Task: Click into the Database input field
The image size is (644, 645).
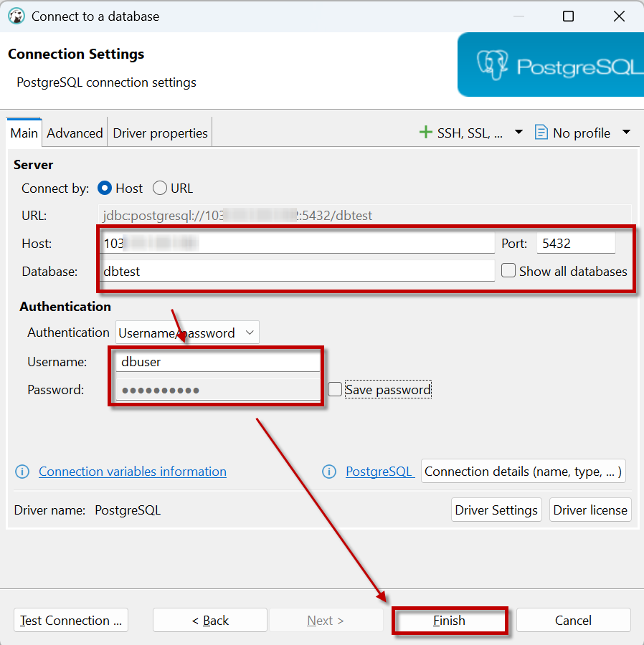Action: 297,272
